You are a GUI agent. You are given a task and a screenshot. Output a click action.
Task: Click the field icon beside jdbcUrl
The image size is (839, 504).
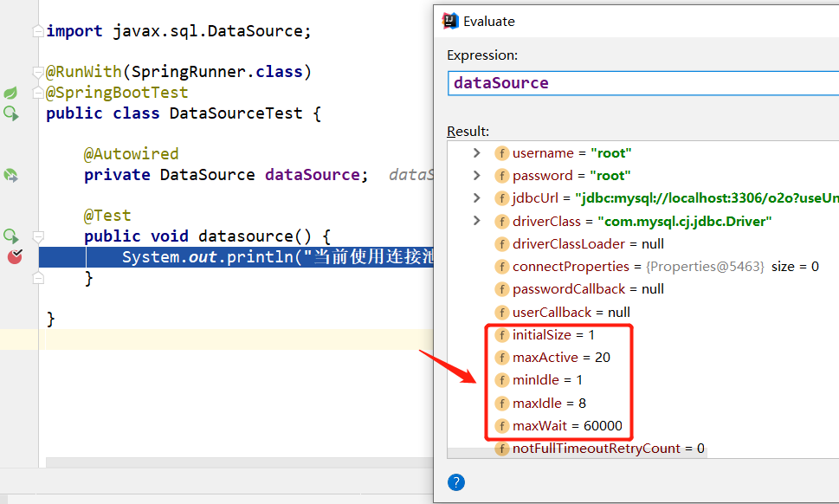pyautogui.click(x=501, y=198)
